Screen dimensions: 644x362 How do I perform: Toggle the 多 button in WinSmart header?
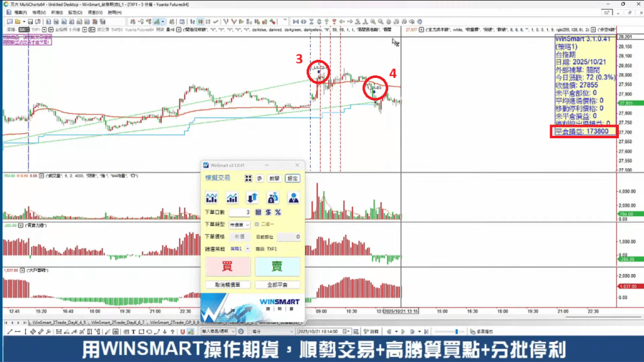pos(260,178)
